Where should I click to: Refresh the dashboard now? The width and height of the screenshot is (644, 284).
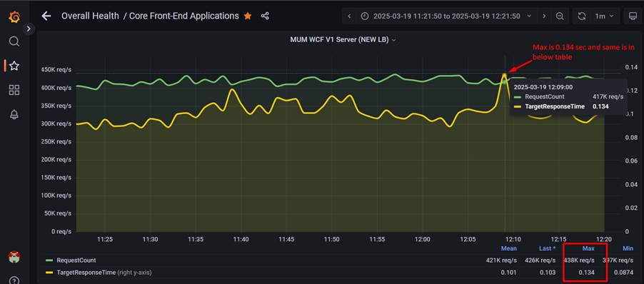click(582, 16)
